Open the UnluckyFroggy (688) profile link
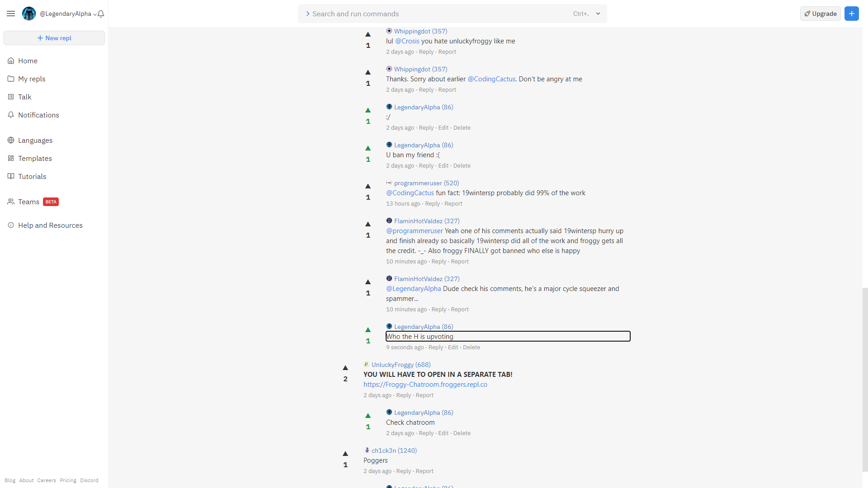 pos(401,365)
